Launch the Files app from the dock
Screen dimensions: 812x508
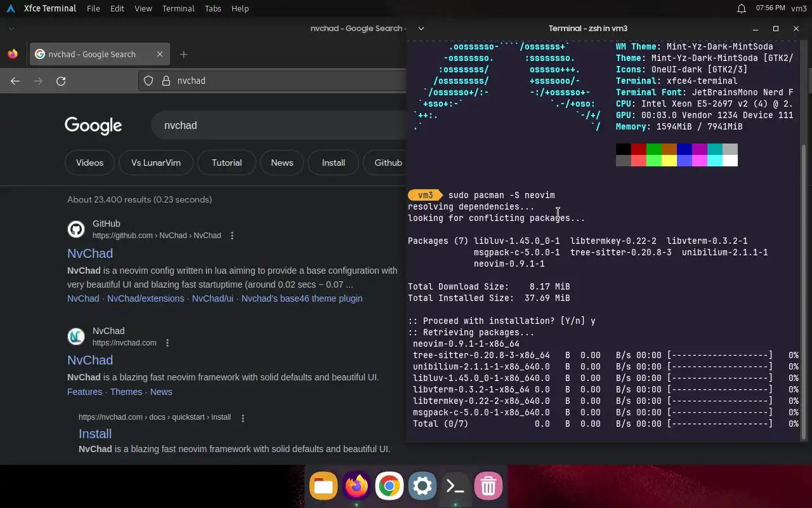tap(324, 486)
